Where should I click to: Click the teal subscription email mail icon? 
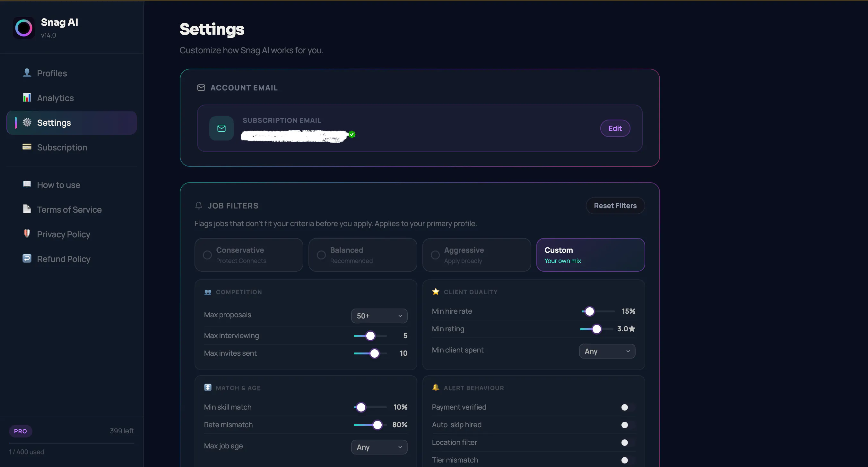[x=221, y=128]
